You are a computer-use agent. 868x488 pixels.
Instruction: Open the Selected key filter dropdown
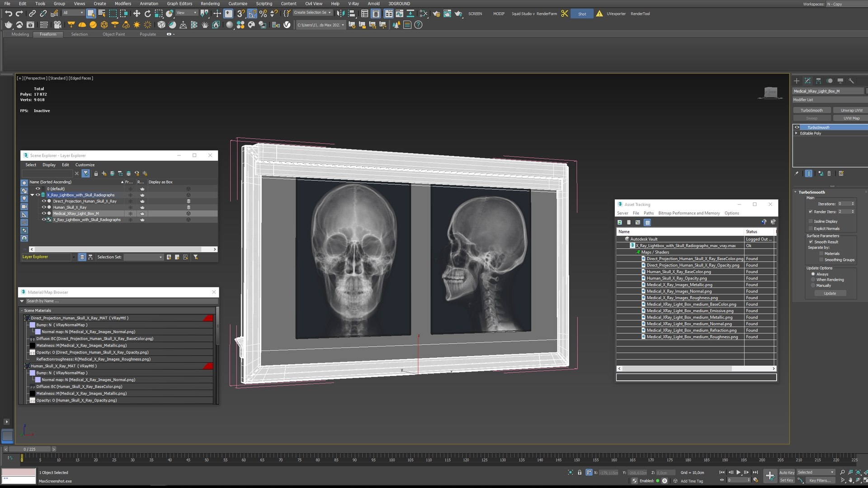816,472
